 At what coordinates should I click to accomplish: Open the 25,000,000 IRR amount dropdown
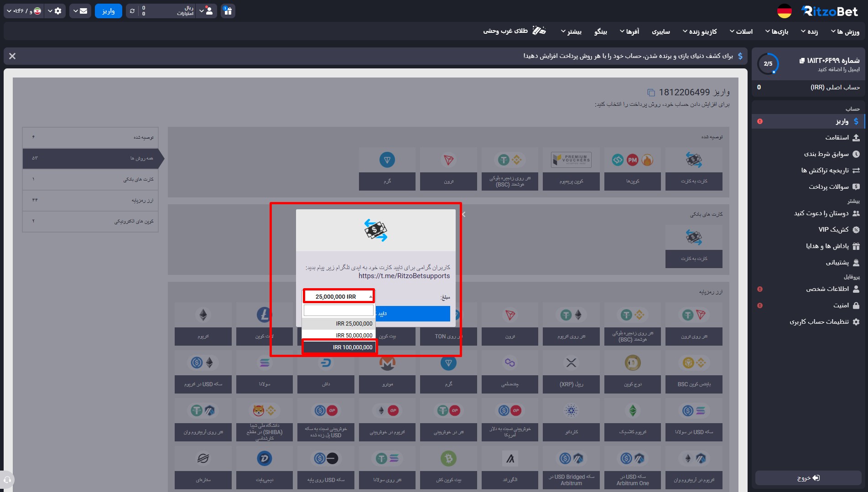(338, 296)
